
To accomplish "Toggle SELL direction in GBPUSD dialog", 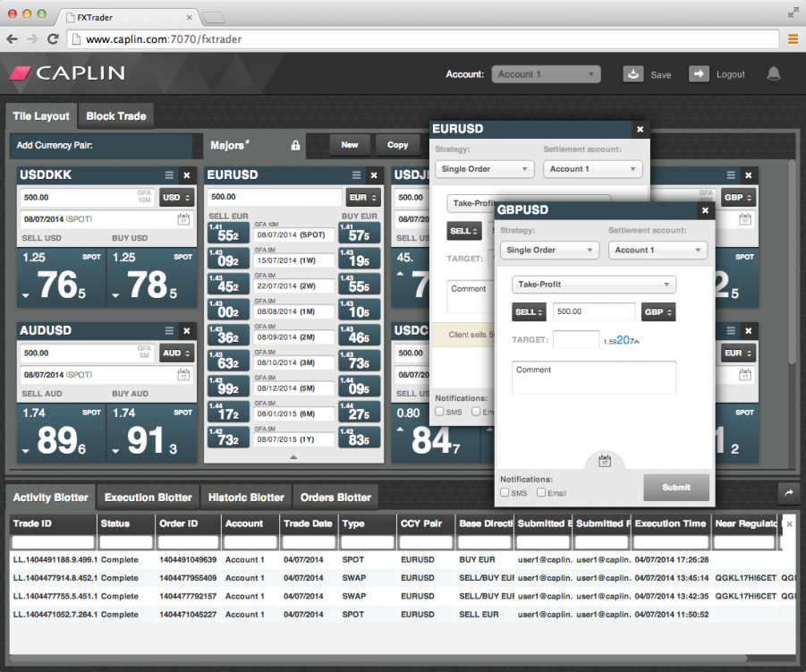I will click(x=529, y=312).
